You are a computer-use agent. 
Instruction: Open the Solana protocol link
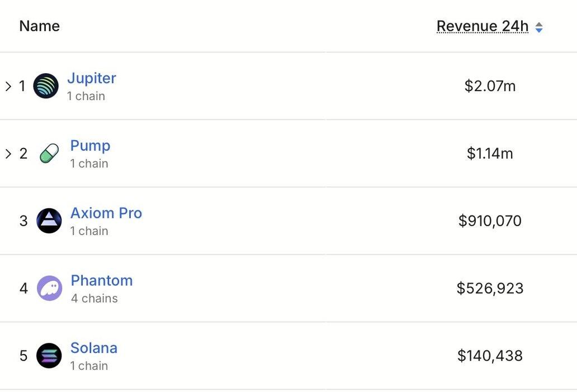pos(94,348)
